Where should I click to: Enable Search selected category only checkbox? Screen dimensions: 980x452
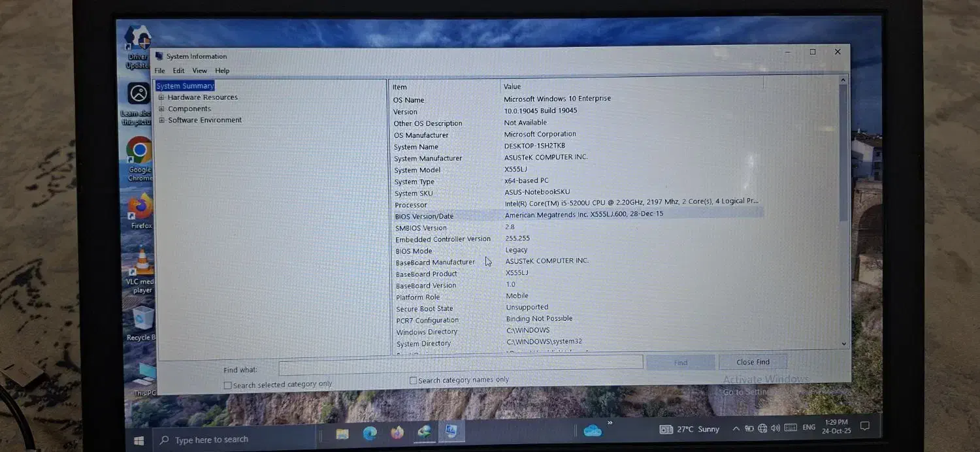[228, 385]
